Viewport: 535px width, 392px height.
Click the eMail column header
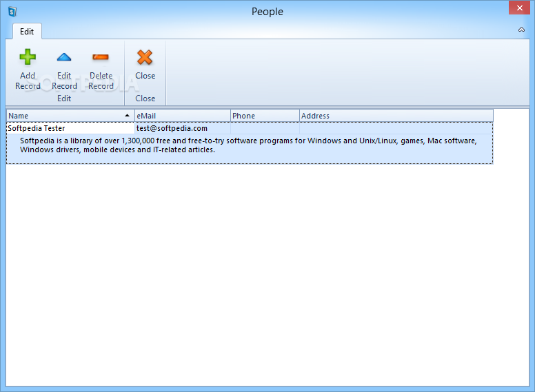pos(183,116)
